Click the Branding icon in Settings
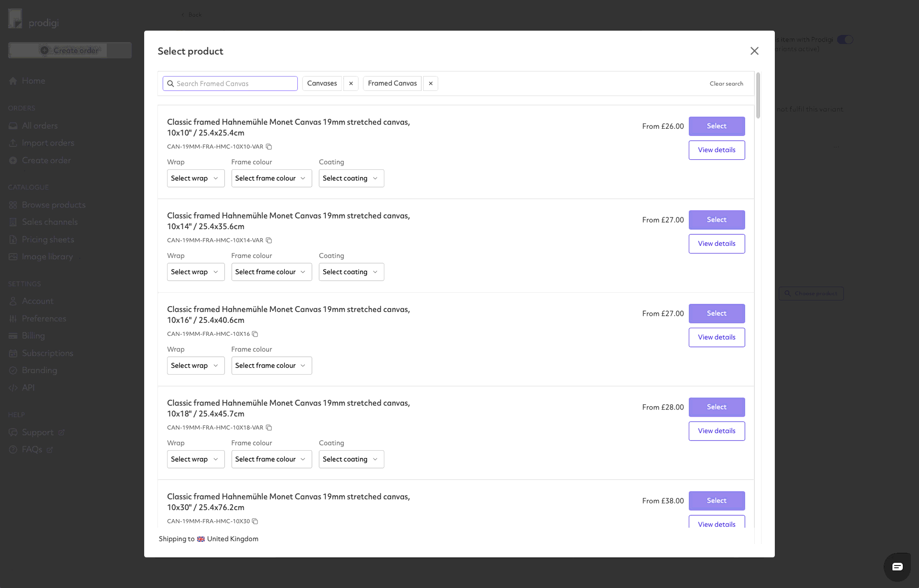The image size is (919, 588). coord(13,370)
